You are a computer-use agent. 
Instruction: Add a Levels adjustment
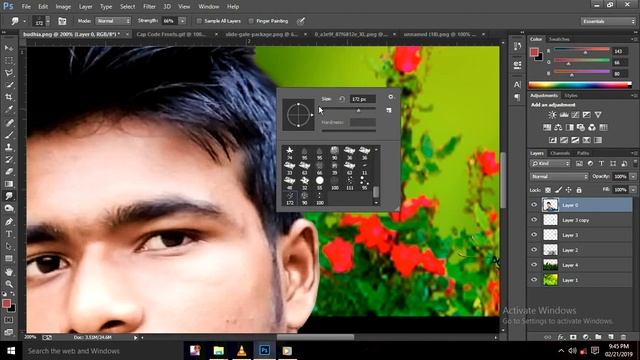click(564, 115)
